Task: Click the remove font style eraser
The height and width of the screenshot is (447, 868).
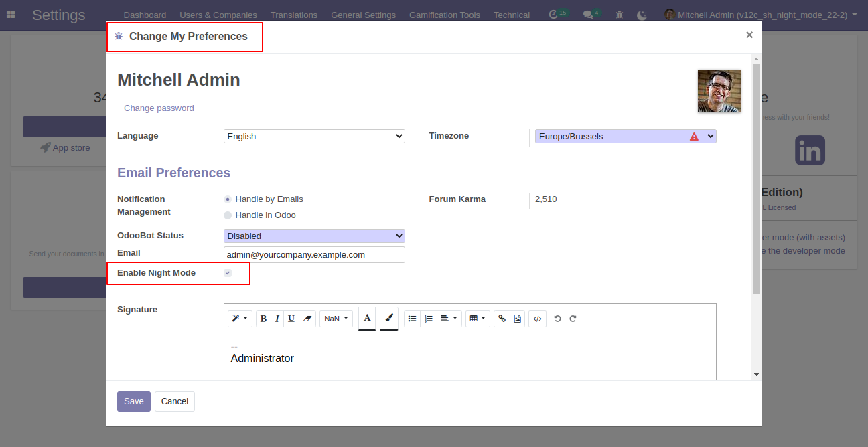Action: click(x=307, y=319)
